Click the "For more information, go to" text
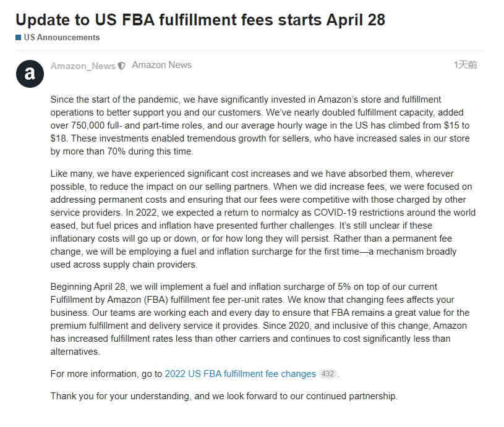Screen dimensions: 504x427 pyautogui.click(x=106, y=374)
